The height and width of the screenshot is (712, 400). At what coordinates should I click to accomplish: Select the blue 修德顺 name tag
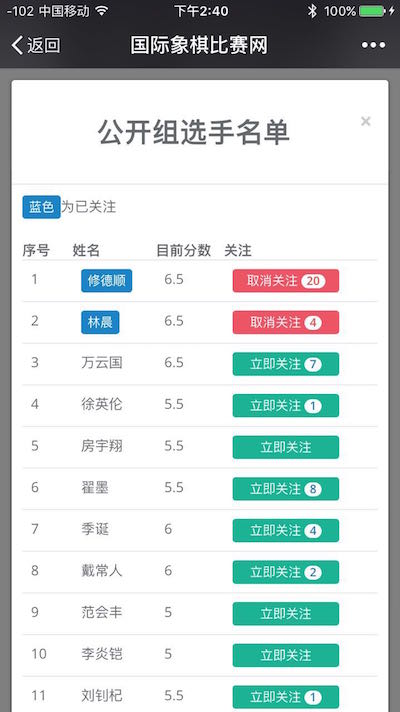[x=107, y=281]
